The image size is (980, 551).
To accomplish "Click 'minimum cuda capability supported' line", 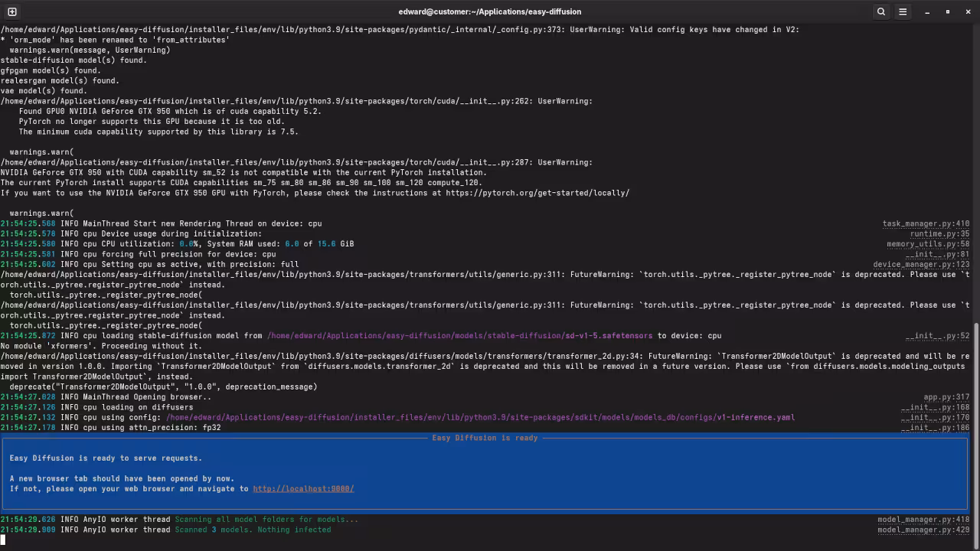I will click(158, 132).
